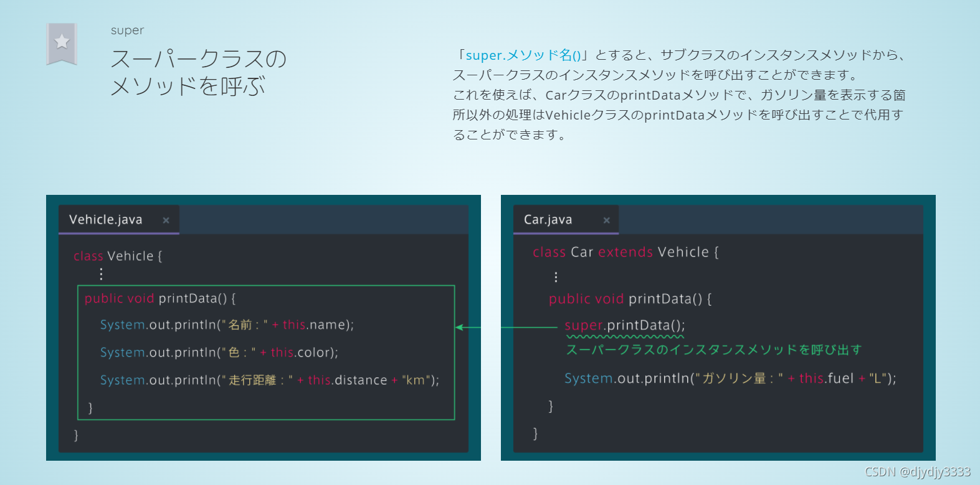980x485 pixels.
Task: Click the green note 'スーパークラスのインスタンスメソッドを呼び出す'
Action: 714,350
